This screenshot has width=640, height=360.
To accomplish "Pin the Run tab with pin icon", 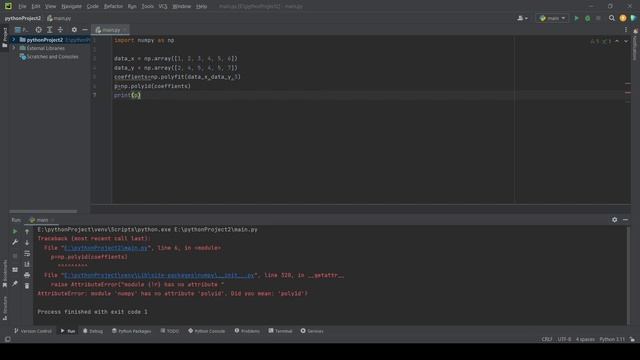I will click(15, 283).
